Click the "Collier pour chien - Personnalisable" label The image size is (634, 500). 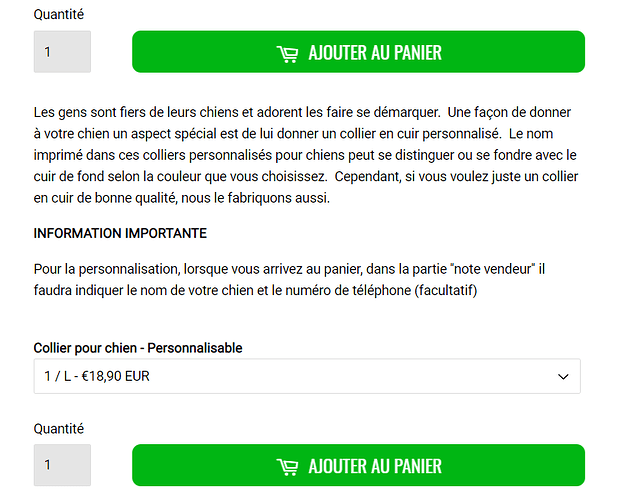(x=138, y=348)
